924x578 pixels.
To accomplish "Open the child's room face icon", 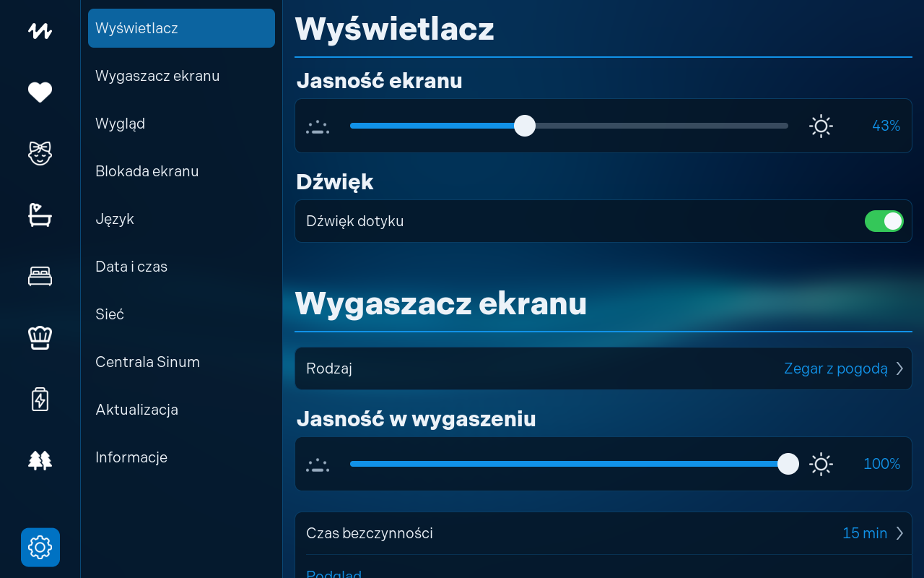I will [40, 153].
